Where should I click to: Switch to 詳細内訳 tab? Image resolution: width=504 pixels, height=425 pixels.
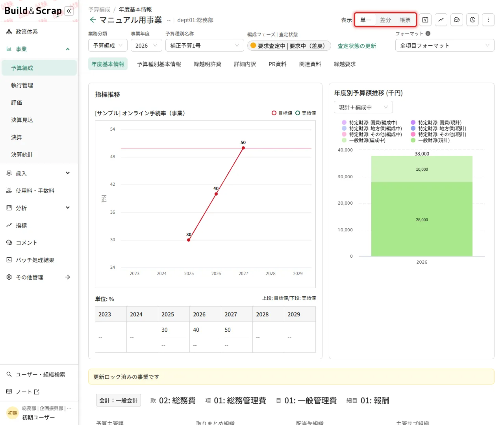click(245, 64)
